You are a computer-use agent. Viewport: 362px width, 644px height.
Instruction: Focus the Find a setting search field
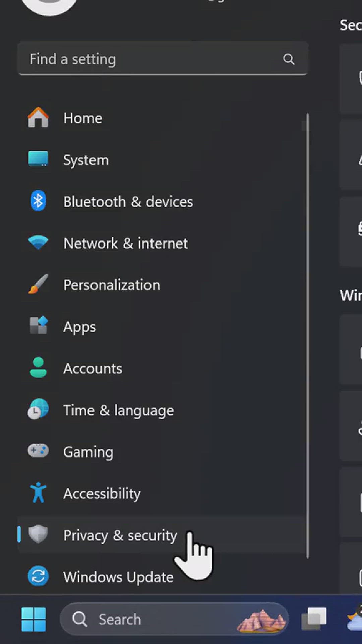coord(151,59)
